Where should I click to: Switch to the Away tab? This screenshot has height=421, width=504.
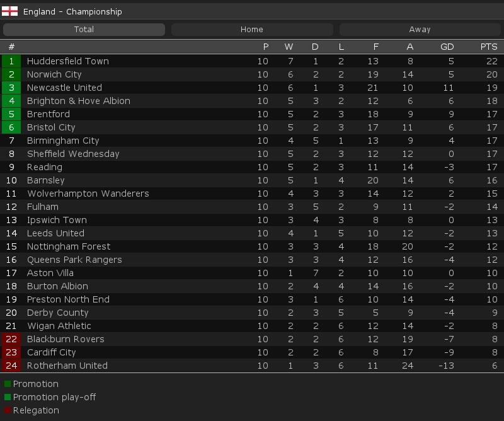420,30
